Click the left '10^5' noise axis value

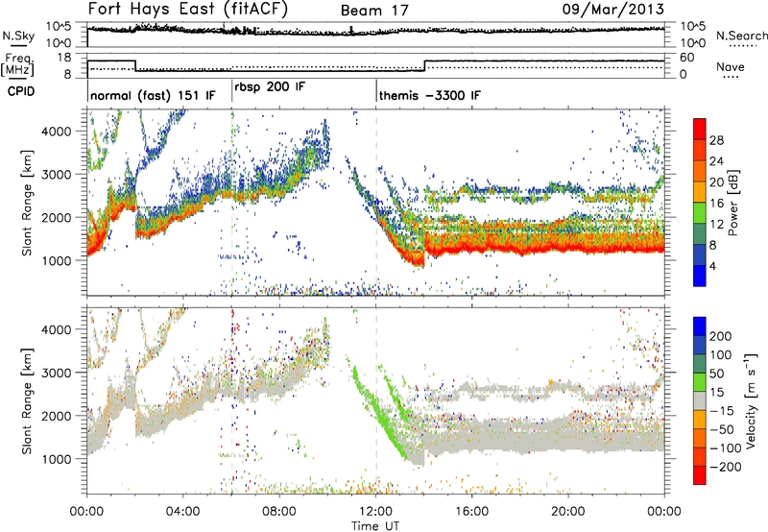[59, 26]
